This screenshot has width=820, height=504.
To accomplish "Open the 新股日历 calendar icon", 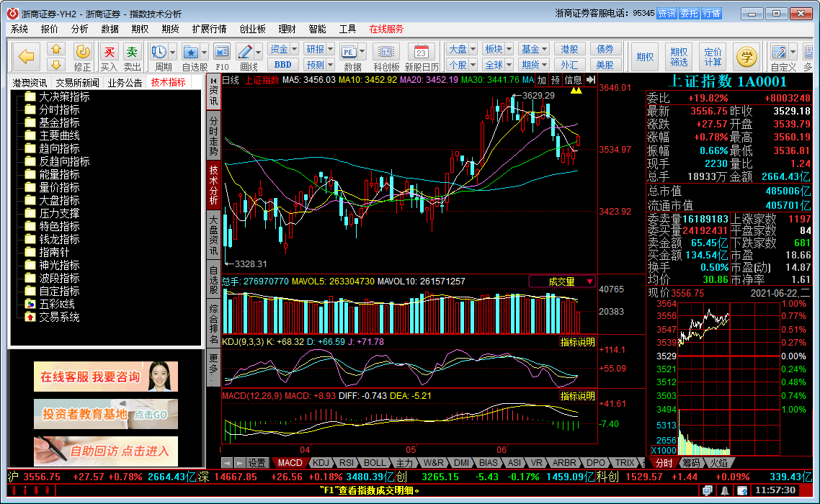I will (421, 52).
